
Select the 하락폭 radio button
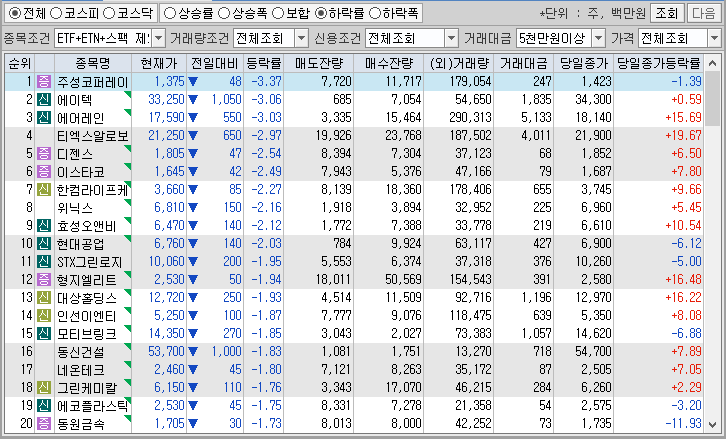pyautogui.click(x=375, y=13)
